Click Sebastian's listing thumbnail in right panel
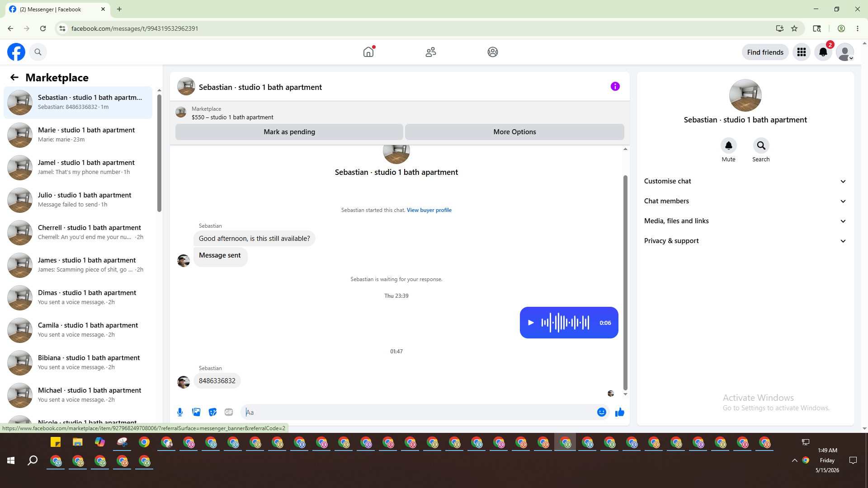This screenshot has width=868, height=488. (745, 95)
